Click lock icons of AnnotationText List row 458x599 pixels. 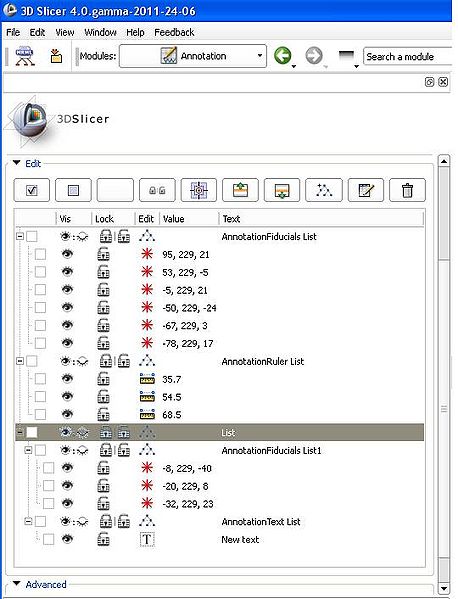[115, 521]
